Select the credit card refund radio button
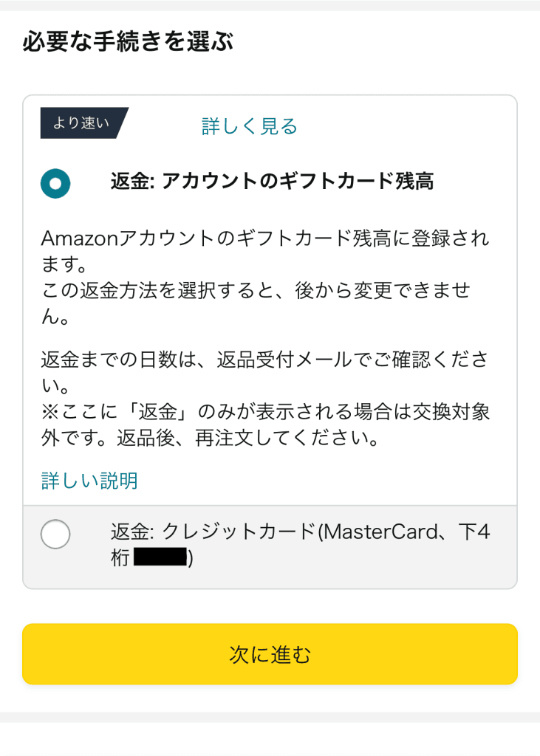540x756 pixels. pos(55,534)
